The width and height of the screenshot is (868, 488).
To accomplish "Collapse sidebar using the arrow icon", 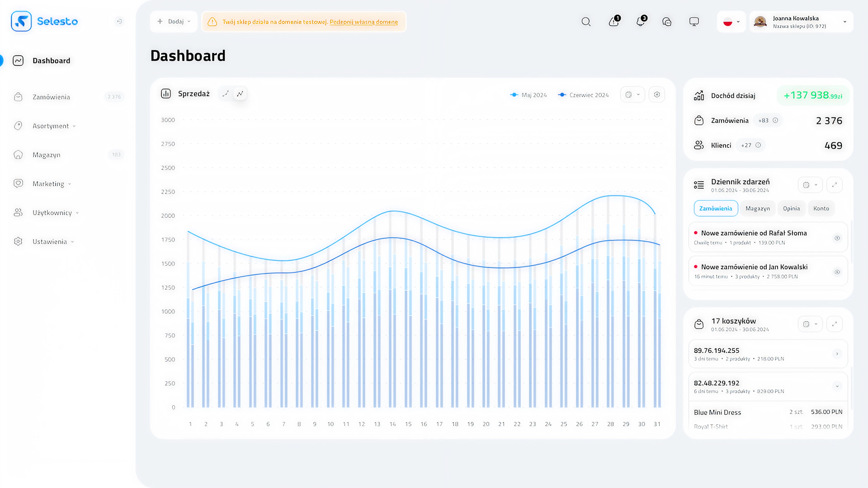I will (119, 21).
